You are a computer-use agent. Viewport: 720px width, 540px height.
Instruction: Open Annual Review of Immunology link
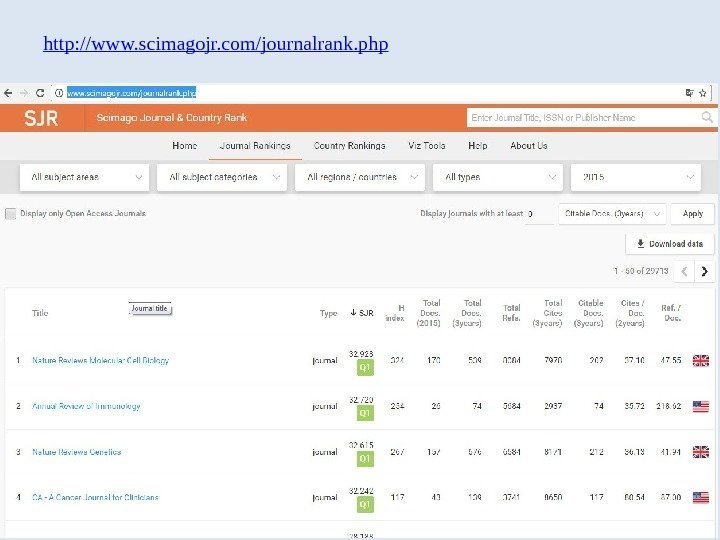click(86, 406)
